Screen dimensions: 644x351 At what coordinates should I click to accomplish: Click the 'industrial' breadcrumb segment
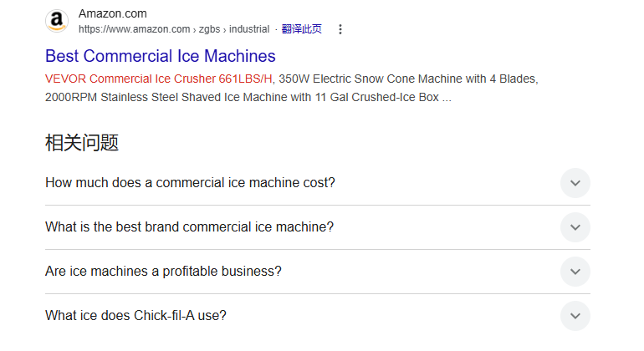click(249, 29)
